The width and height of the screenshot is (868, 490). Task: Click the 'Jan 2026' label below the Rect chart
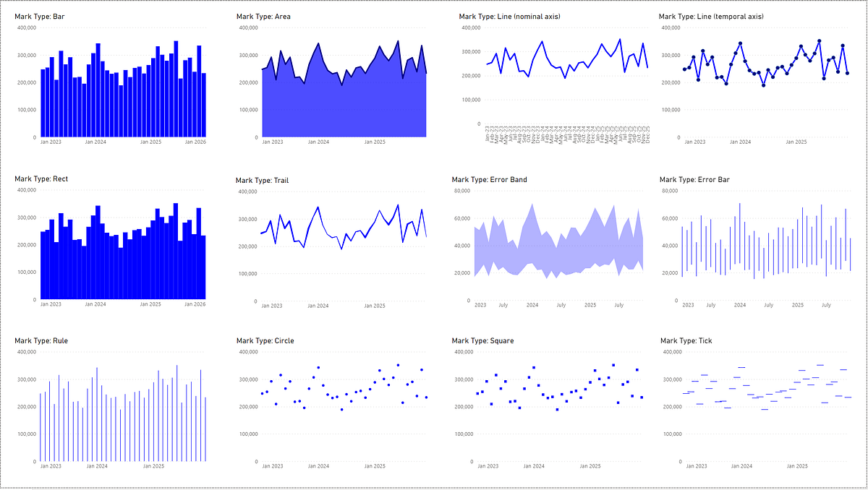tap(197, 305)
